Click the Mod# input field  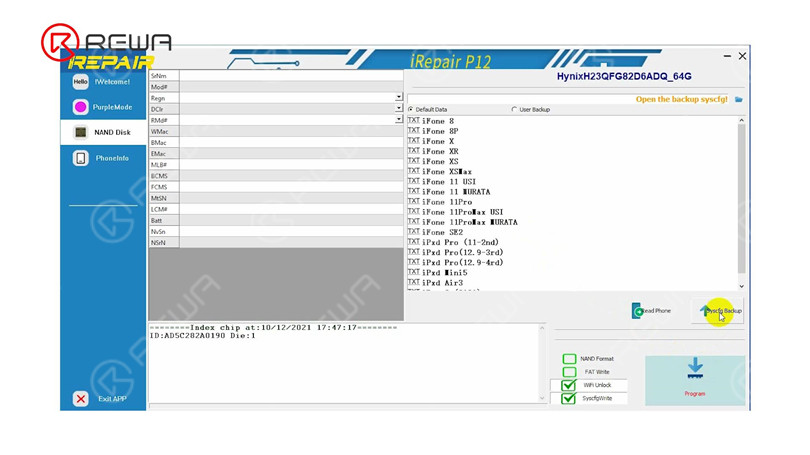(291, 87)
